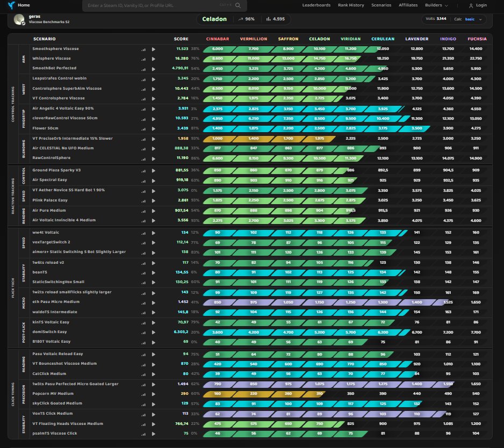Open leaderboard chart for Whisphere Viscose

tap(143, 59)
